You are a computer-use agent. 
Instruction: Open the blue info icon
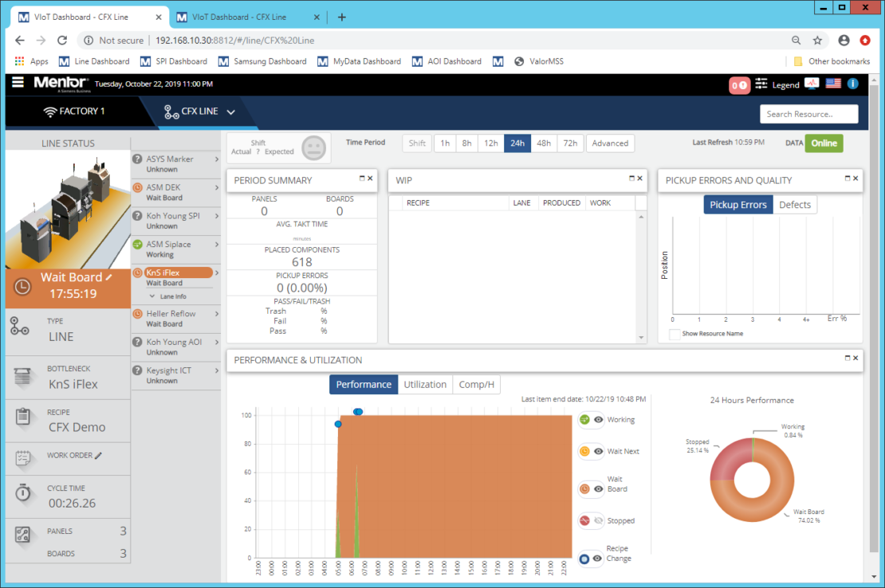(x=852, y=83)
